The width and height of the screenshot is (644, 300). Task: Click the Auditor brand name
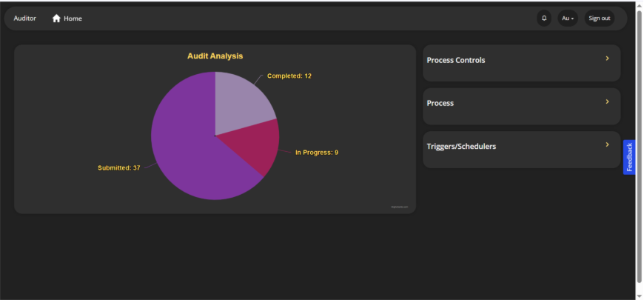[25, 19]
